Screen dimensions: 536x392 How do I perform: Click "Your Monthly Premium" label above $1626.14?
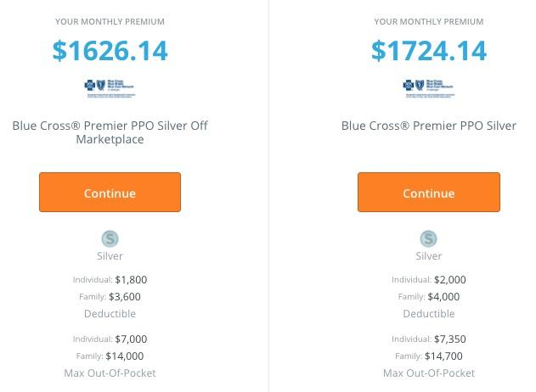110,21
